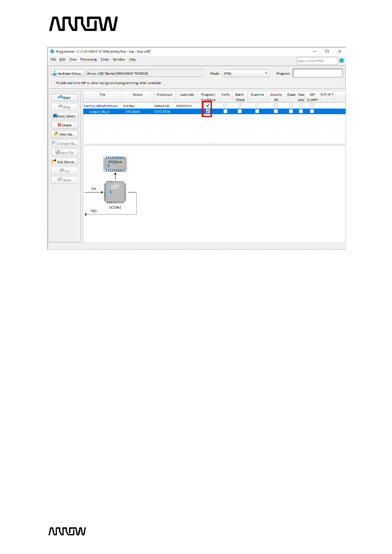
Task: Click the Usercode column header
Action: [187, 97]
